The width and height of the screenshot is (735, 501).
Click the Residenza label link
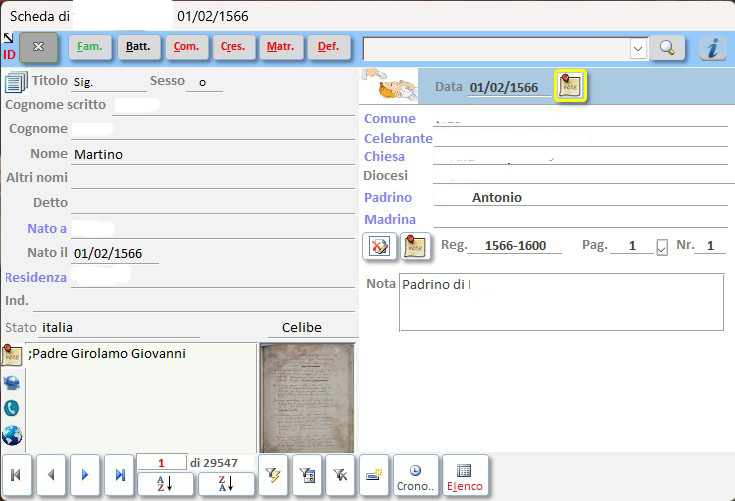click(x=36, y=277)
